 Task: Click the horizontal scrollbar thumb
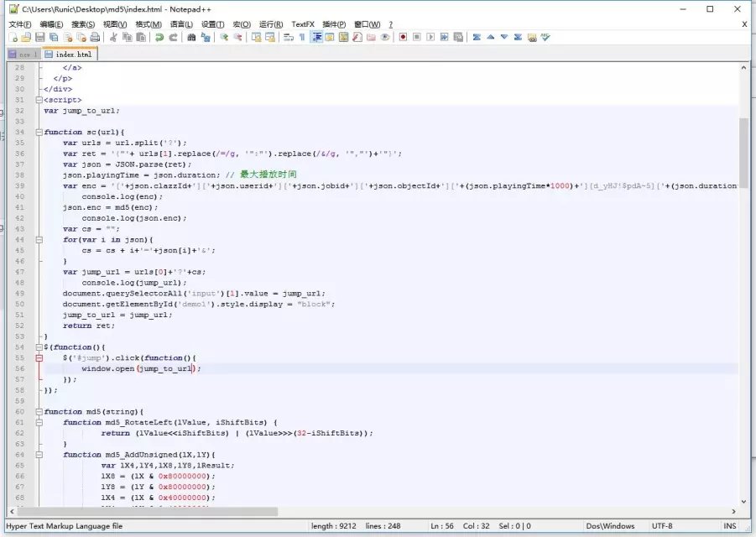click(x=147, y=511)
